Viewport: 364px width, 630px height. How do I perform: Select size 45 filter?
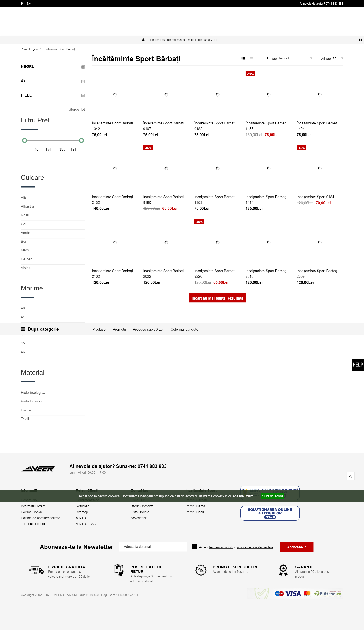(23, 343)
